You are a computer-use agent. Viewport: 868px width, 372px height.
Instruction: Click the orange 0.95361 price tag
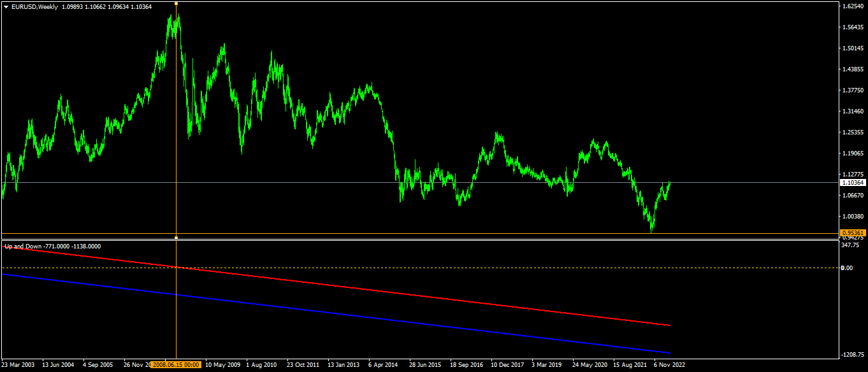click(x=853, y=233)
